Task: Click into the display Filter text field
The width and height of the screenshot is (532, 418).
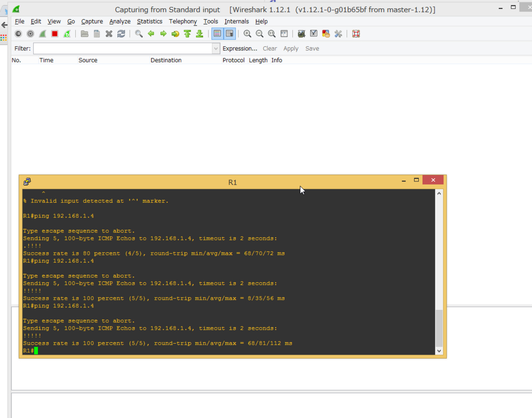Action: pyautogui.click(x=123, y=48)
